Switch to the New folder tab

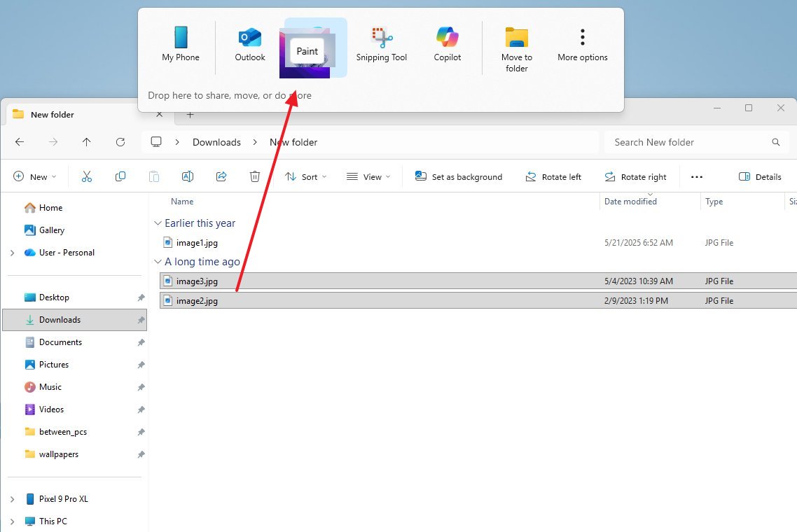(x=53, y=114)
